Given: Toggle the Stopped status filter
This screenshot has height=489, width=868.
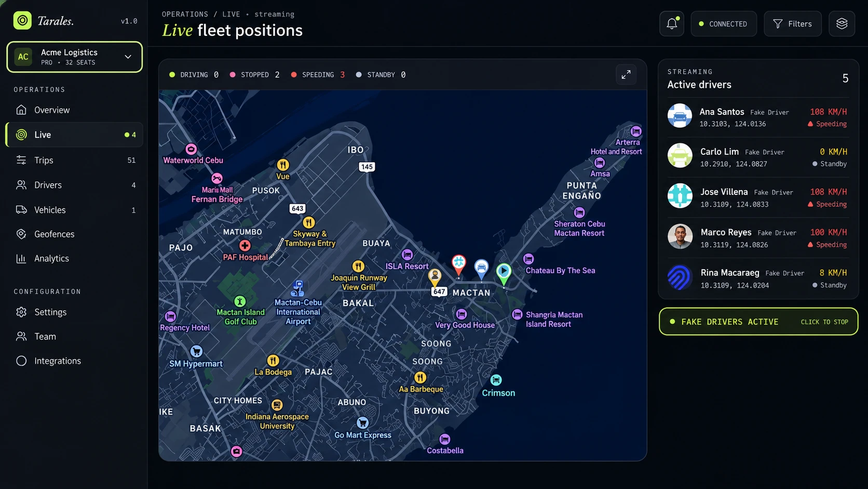Looking at the screenshot, I should 255,75.
